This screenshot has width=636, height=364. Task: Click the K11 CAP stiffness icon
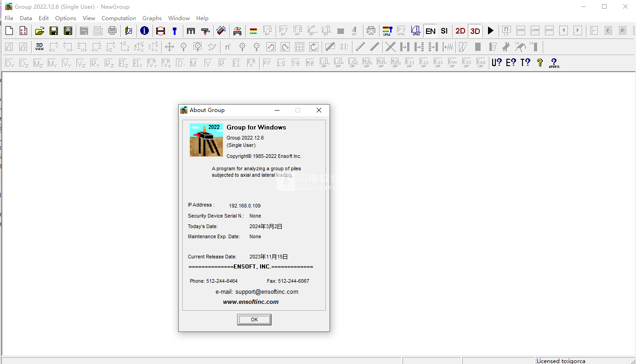pos(409,63)
